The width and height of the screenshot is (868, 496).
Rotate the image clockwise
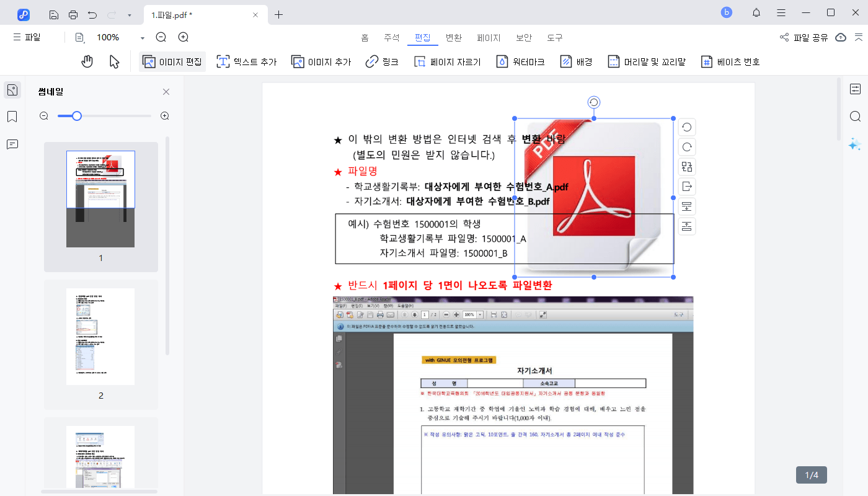pyautogui.click(x=687, y=147)
